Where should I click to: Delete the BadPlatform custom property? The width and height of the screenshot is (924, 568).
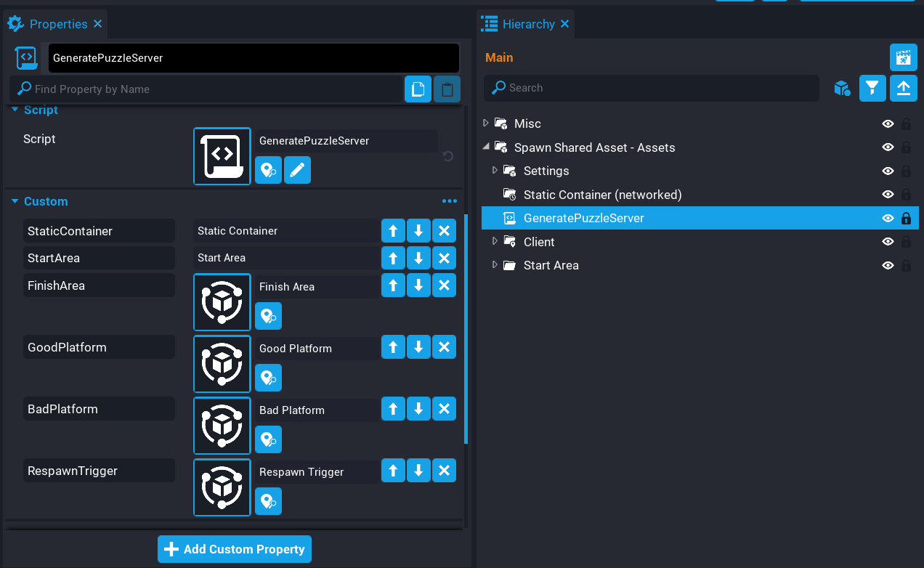coord(444,409)
